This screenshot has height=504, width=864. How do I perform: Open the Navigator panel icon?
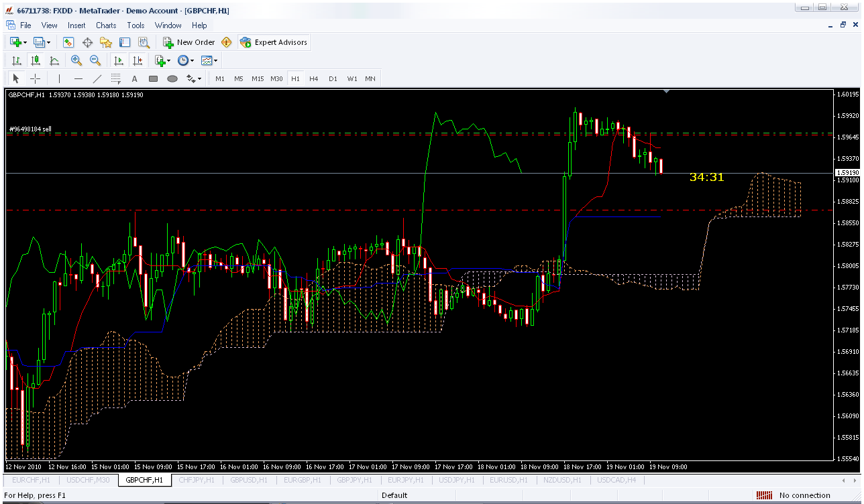tap(106, 42)
